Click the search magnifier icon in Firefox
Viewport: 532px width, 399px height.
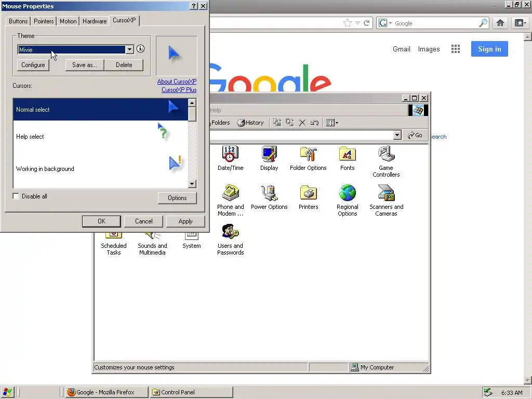(483, 23)
